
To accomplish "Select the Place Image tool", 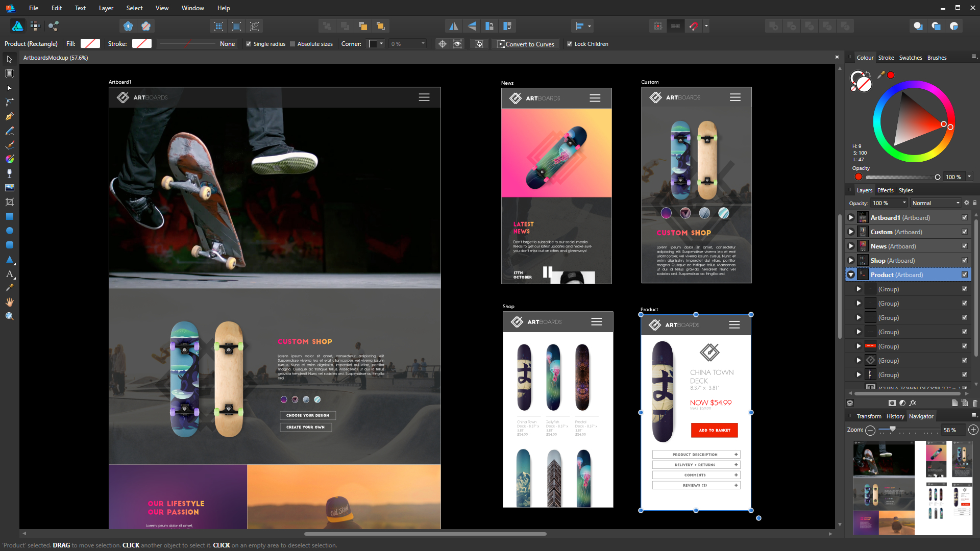I will point(9,188).
